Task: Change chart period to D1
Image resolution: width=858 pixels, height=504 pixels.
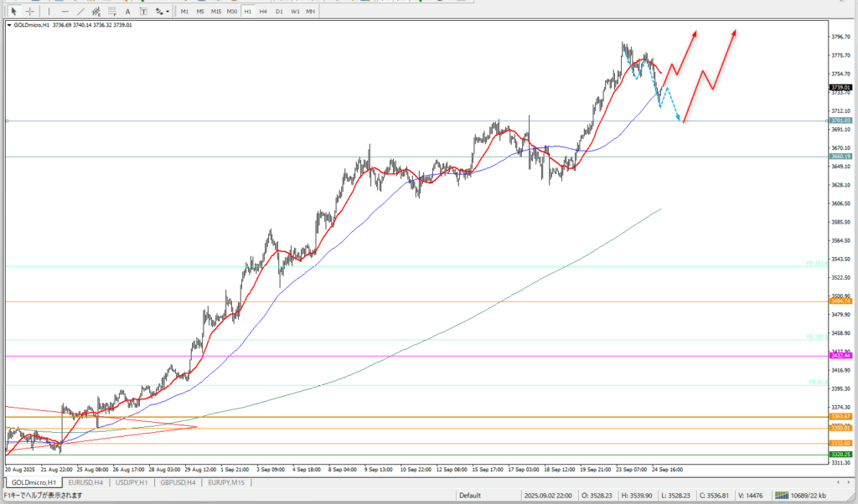Action: [279, 11]
